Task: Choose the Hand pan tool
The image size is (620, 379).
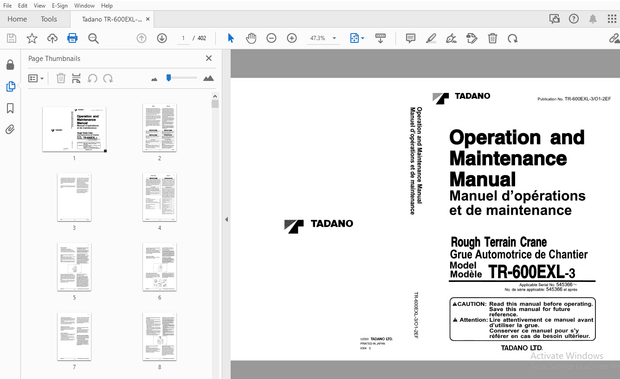Action: 251,38
